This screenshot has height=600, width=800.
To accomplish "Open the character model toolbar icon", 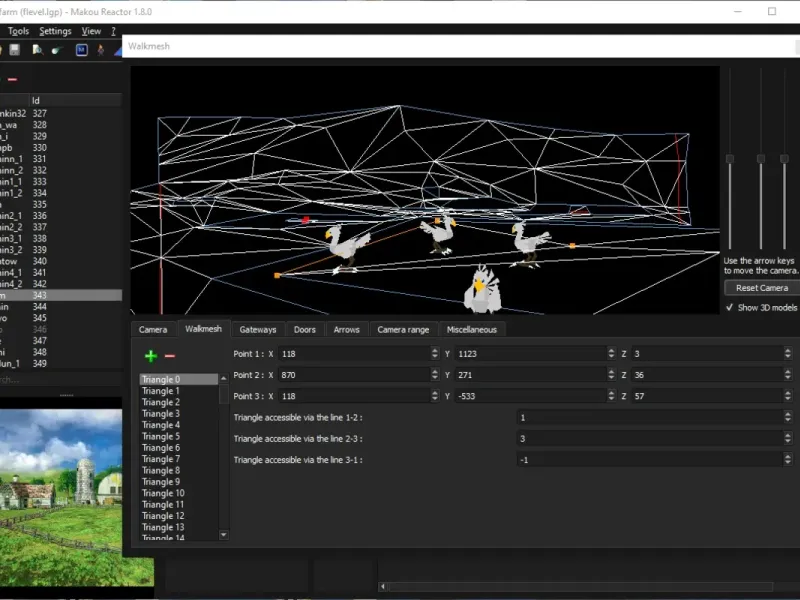I will [101, 49].
